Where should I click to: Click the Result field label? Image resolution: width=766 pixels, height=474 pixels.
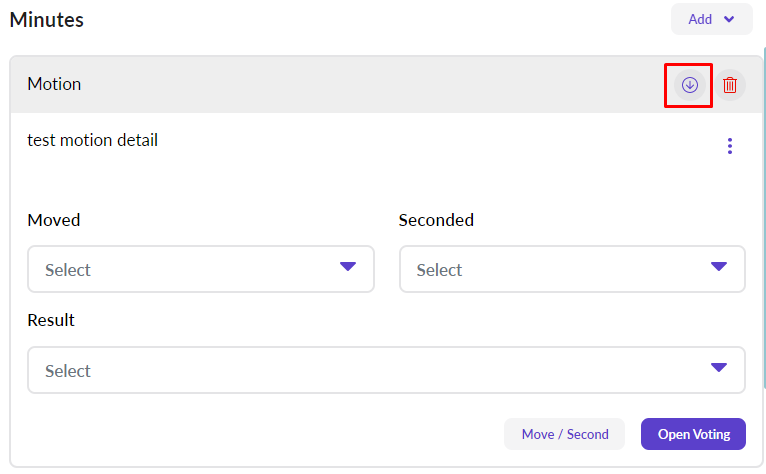coord(51,321)
